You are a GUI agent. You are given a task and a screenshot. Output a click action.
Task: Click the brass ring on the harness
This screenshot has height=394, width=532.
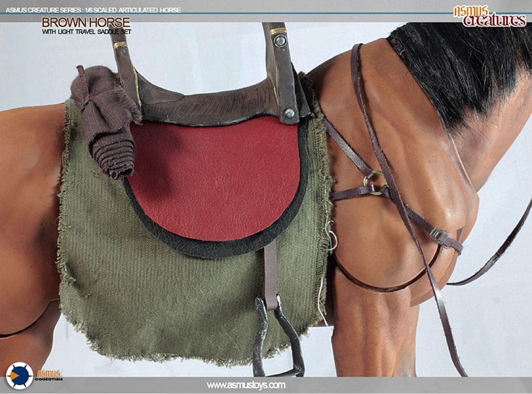point(373,182)
